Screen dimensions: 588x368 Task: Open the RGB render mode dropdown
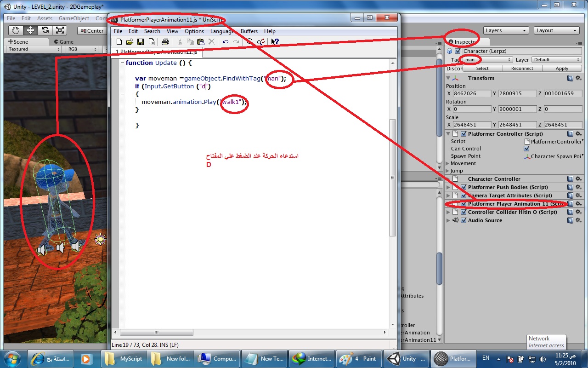point(81,49)
